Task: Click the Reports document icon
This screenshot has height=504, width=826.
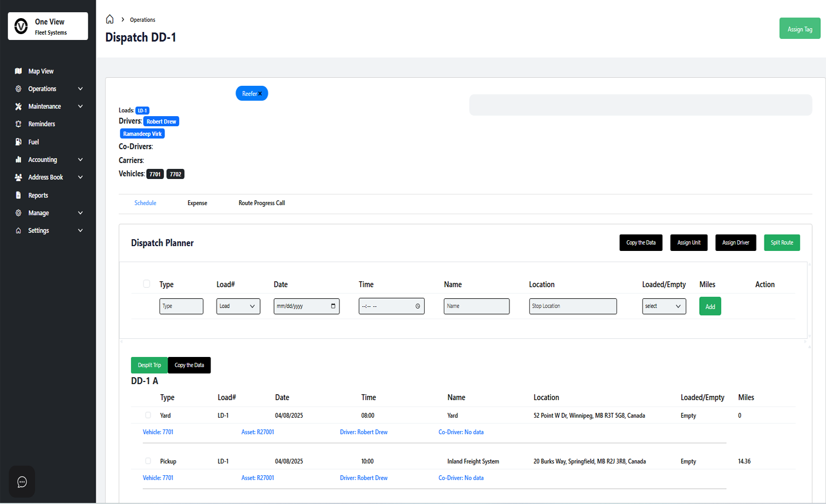Action: 19,196
